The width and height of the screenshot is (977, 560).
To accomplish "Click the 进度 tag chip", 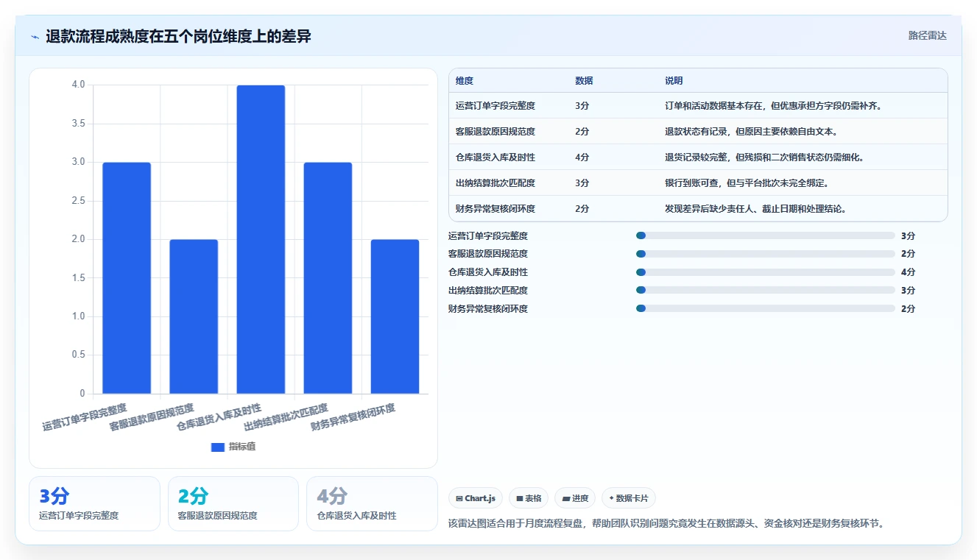I will click(x=575, y=498).
